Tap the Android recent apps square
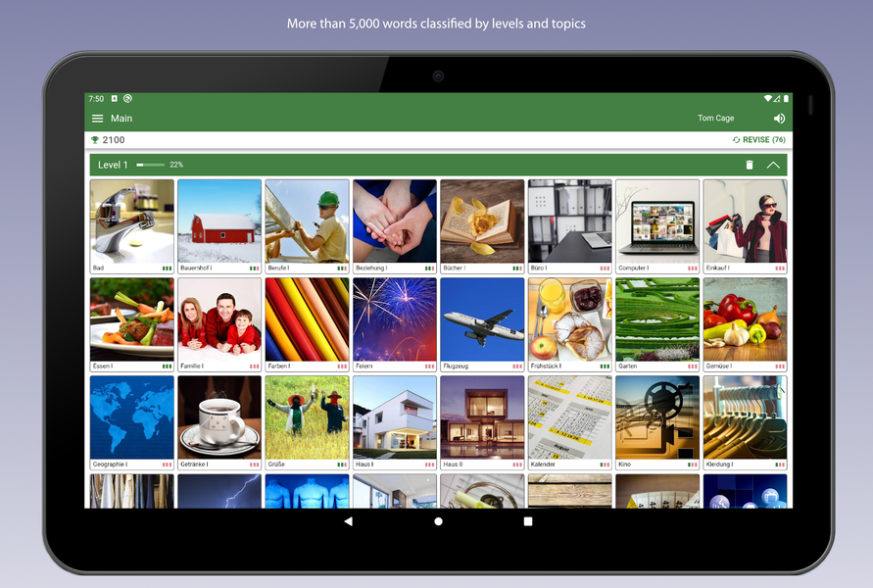Viewport: 873px width, 588px height. point(528,521)
